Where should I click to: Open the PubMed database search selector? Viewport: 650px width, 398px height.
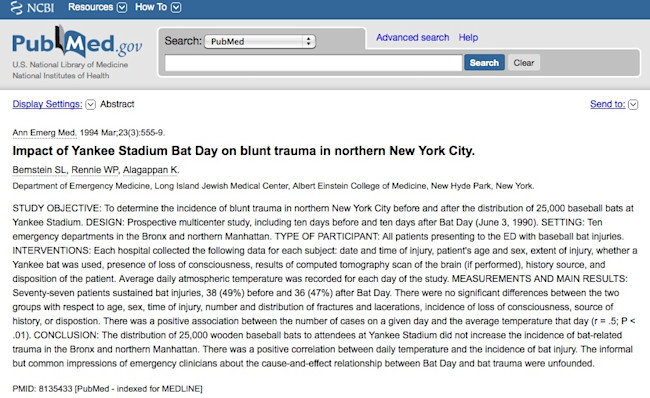click(260, 41)
